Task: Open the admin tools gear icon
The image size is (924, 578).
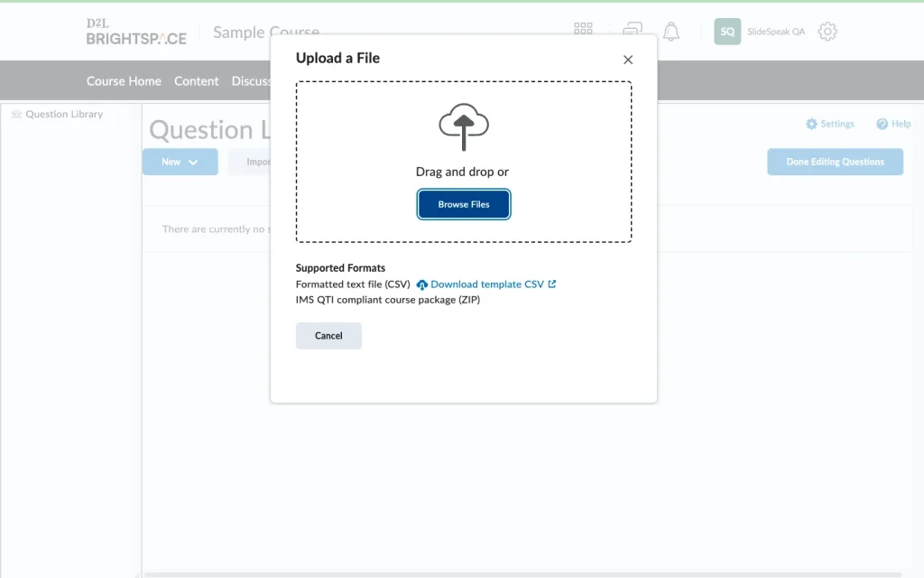Action: tap(827, 32)
